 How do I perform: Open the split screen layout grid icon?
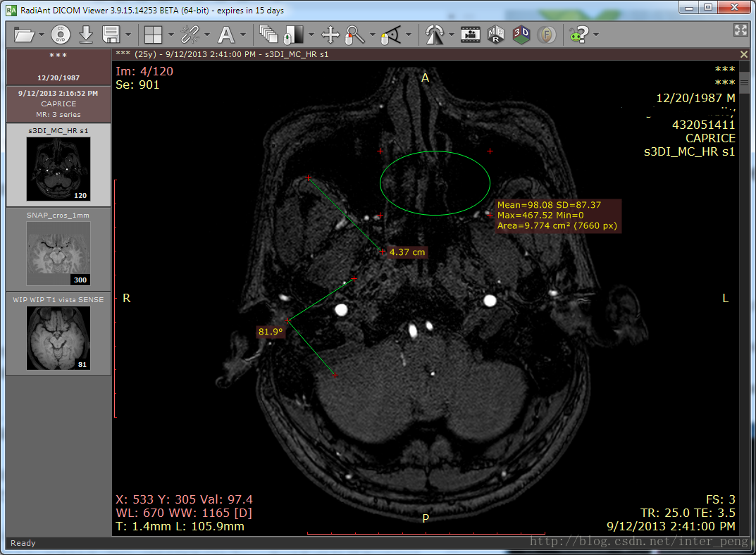click(x=154, y=35)
